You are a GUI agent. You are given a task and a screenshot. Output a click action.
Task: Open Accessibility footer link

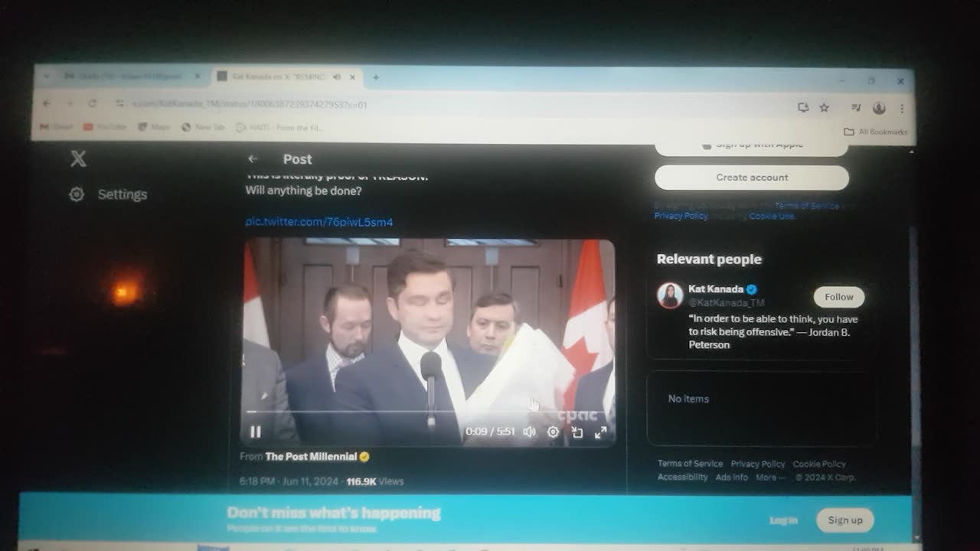(x=682, y=477)
